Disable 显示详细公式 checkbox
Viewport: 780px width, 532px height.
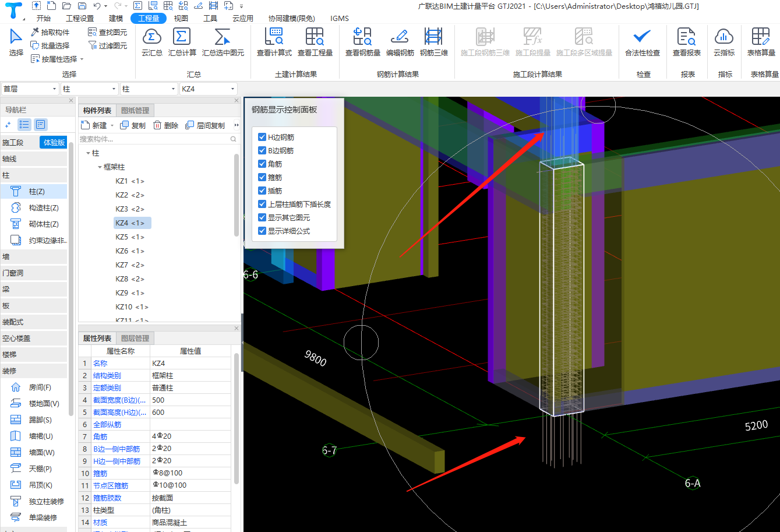(x=262, y=231)
